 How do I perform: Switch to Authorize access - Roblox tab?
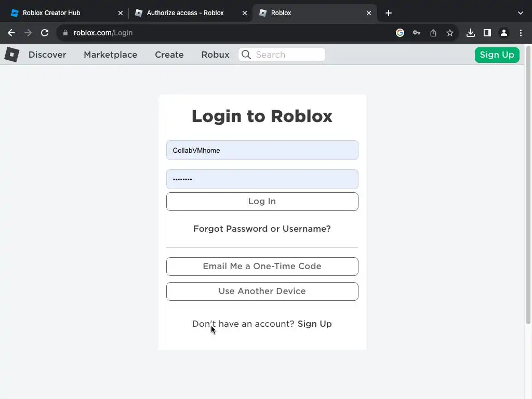[190, 13]
